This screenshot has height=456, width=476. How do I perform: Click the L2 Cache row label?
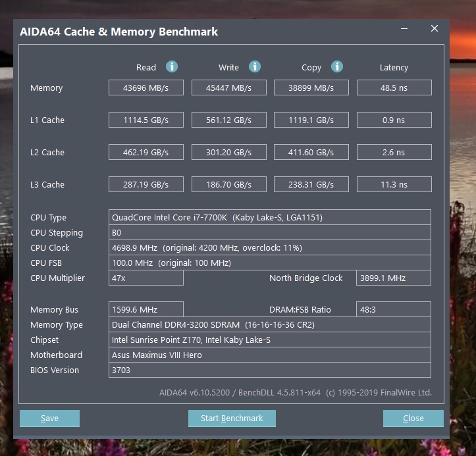tap(47, 152)
